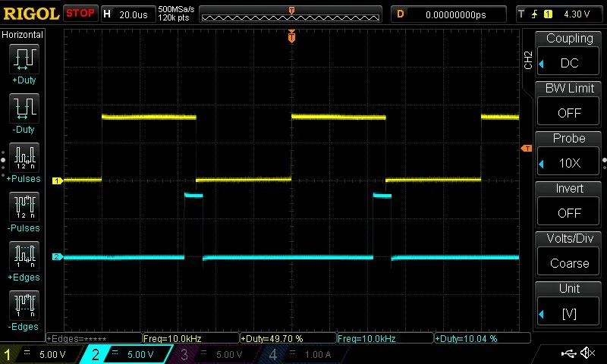
Task: Select the +Edges measurement icon
Action: (24, 256)
